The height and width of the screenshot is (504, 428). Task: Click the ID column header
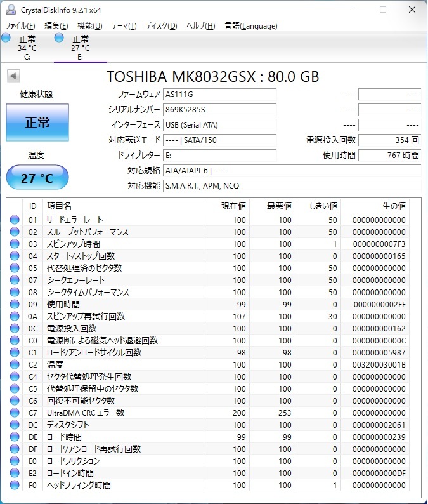coord(32,206)
